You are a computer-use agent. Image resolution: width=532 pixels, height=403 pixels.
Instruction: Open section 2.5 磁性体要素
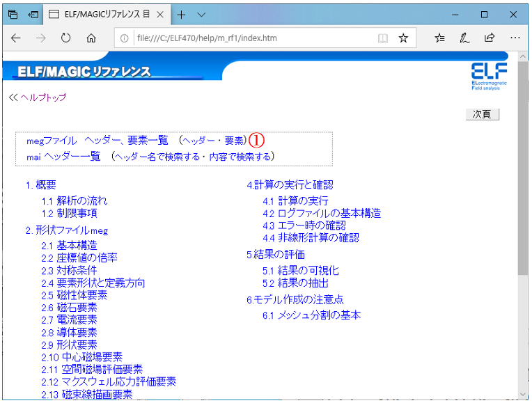pyautogui.click(x=75, y=295)
